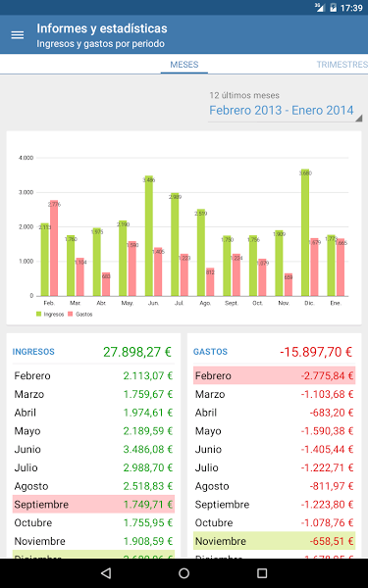The width and height of the screenshot is (368, 588).
Task: Select the Junio row in Ingresos list
Action: 93,449
